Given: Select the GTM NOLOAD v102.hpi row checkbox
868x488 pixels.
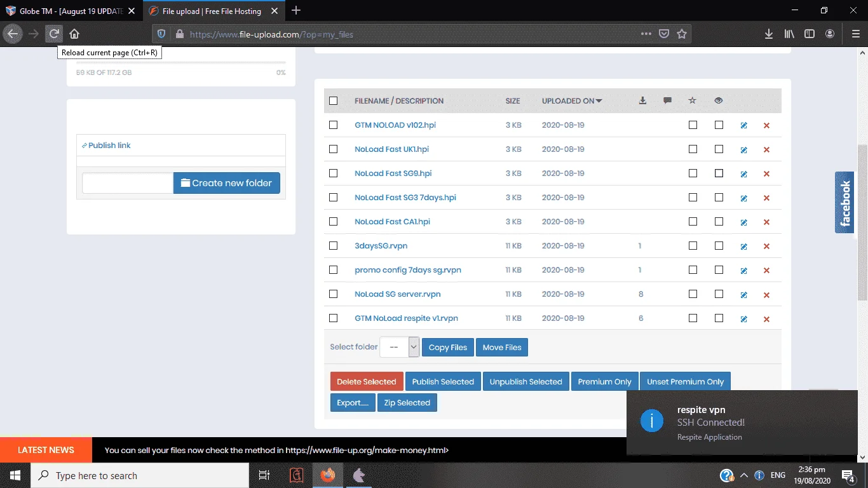Looking at the screenshot, I should (333, 125).
